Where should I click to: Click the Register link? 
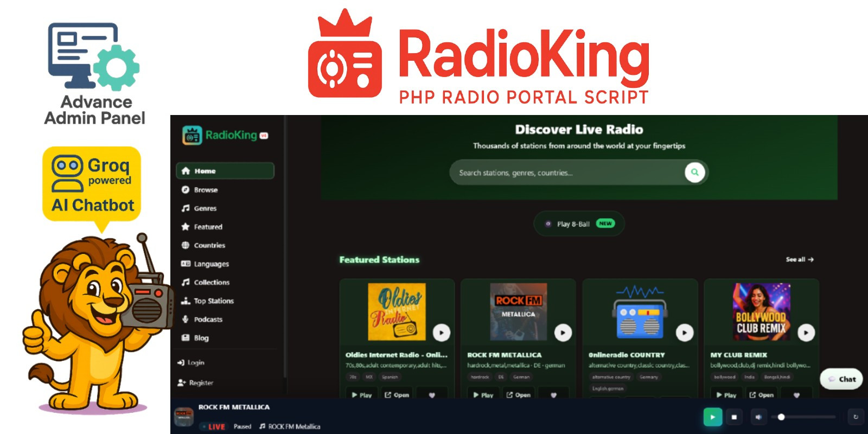[195, 382]
